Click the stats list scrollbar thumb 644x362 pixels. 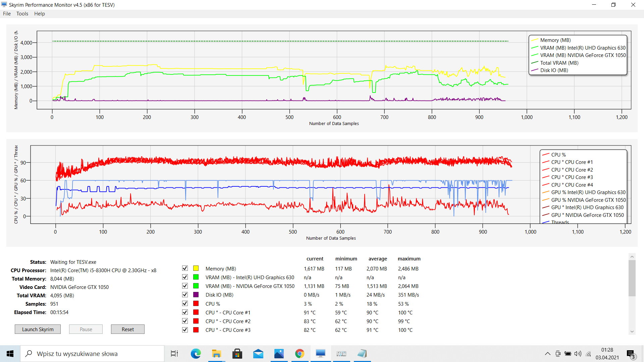632,278
